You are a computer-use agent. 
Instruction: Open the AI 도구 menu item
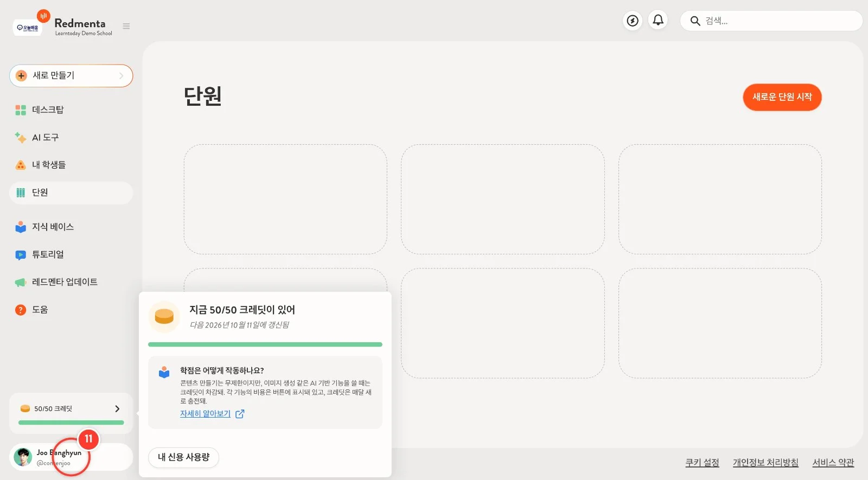(71, 137)
